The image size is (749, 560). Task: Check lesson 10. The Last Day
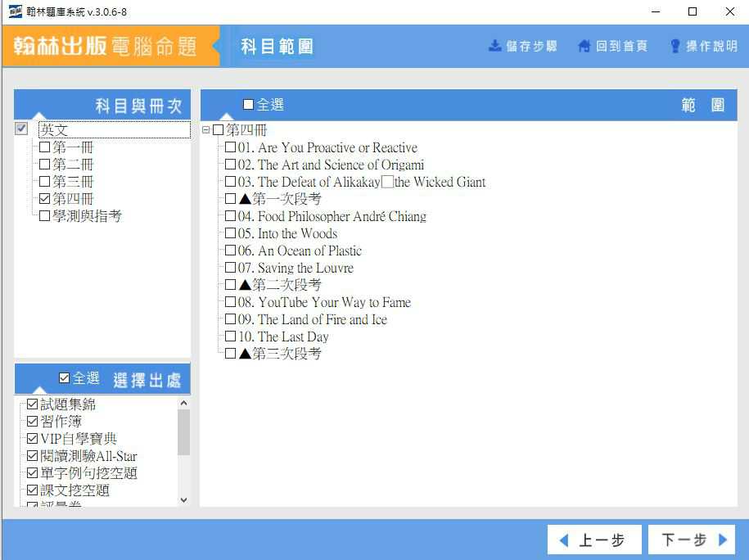[x=230, y=336]
